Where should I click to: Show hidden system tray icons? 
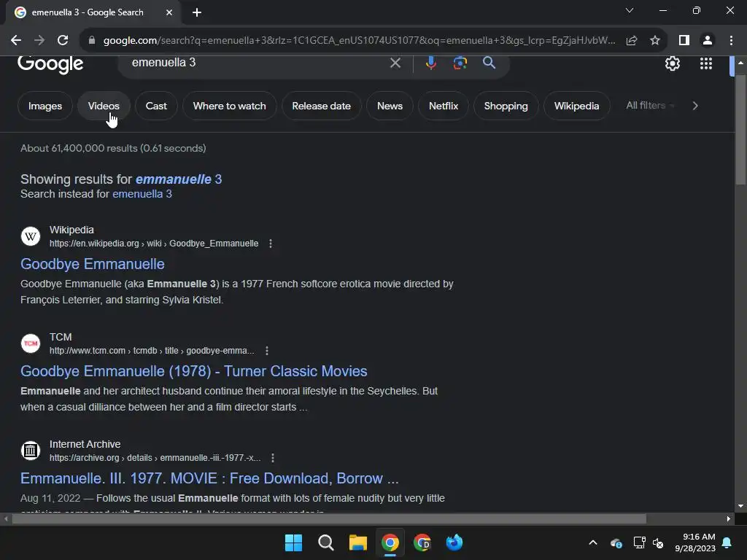(593, 542)
